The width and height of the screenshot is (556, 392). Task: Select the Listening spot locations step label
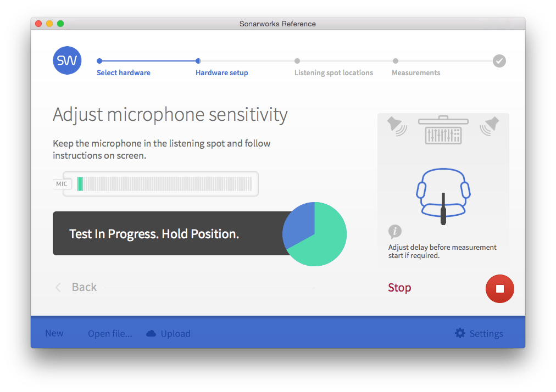(x=333, y=72)
